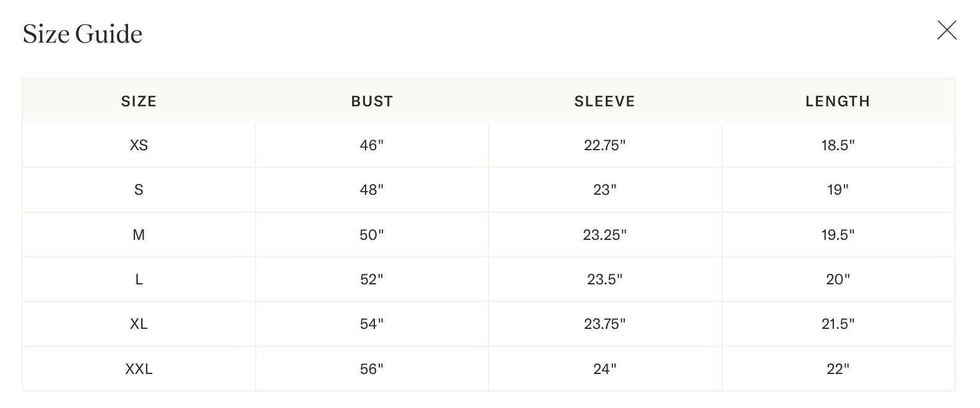
Task: Click the SIZE column header
Action: click(139, 101)
